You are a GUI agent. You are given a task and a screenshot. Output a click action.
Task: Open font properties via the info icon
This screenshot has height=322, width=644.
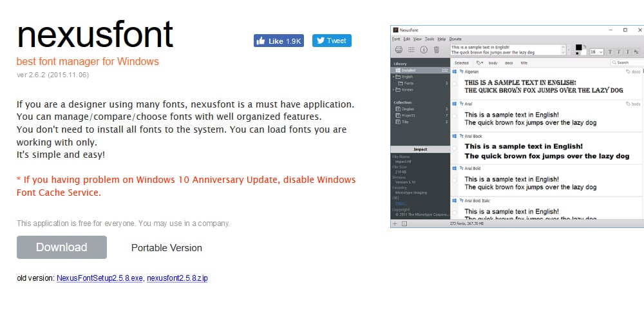424,50
